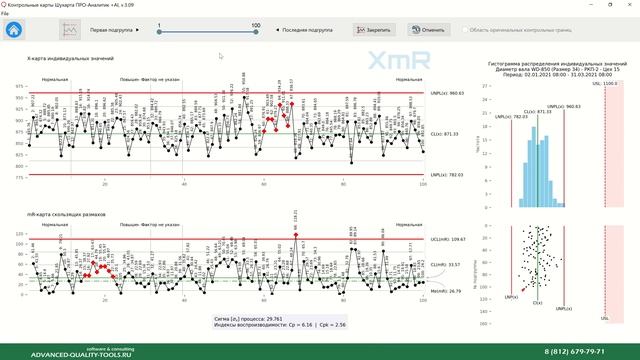Image resolution: width=640 pixels, height=360 pixels.
Task: Click 'Повышен- Фактор не указан' label on mR chart
Action: pos(150,225)
